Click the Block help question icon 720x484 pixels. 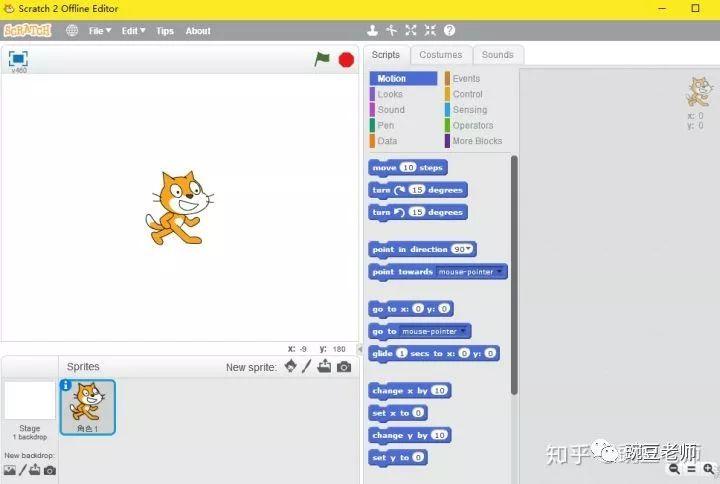pyautogui.click(x=450, y=31)
